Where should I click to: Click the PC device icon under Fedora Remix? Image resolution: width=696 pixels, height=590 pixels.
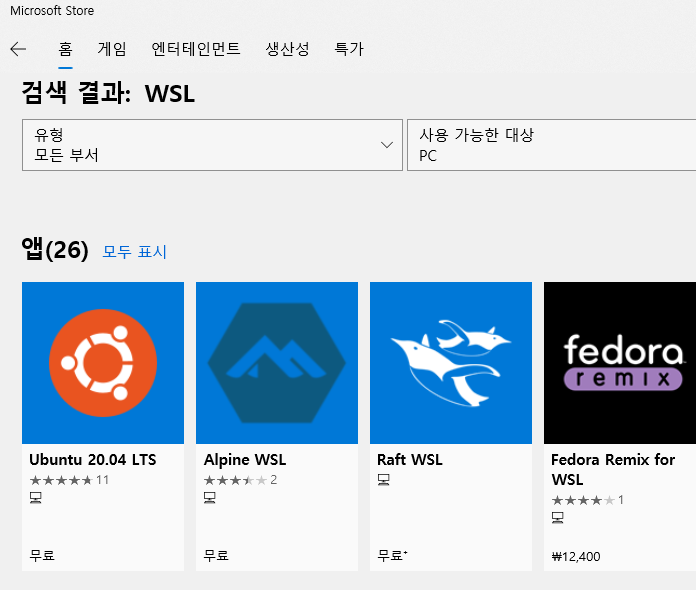[558, 517]
